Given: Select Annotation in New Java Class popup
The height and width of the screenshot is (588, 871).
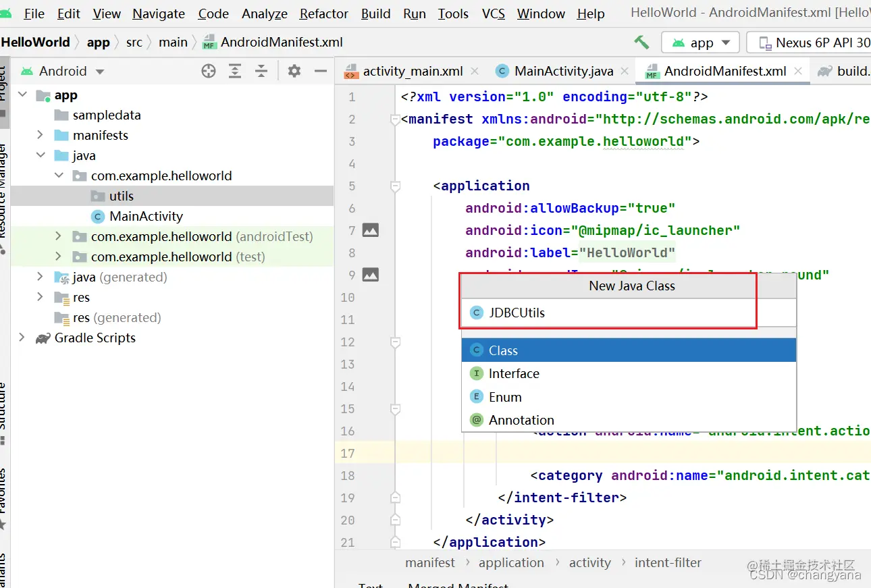Looking at the screenshot, I should click(629, 420).
